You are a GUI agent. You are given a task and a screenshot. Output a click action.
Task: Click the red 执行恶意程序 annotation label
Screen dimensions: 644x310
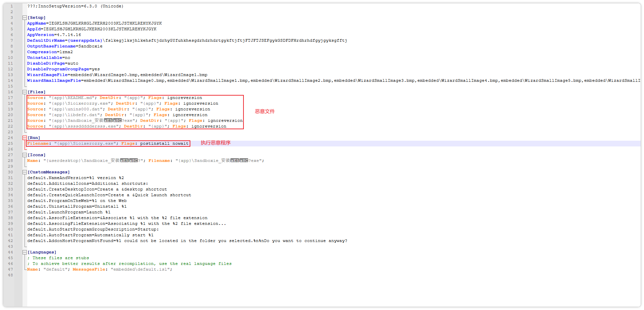pyautogui.click(x=216, y=143)
